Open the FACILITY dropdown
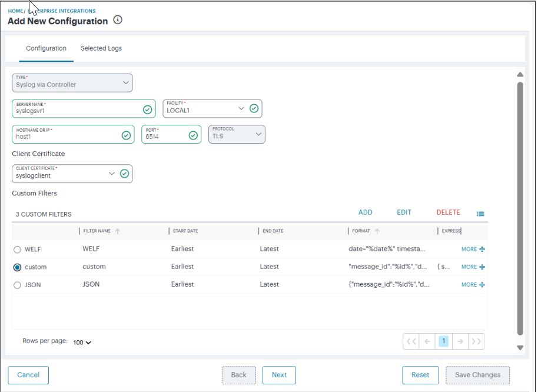Image resolution: width=538 pixels, height=392 pixels. 241,108
